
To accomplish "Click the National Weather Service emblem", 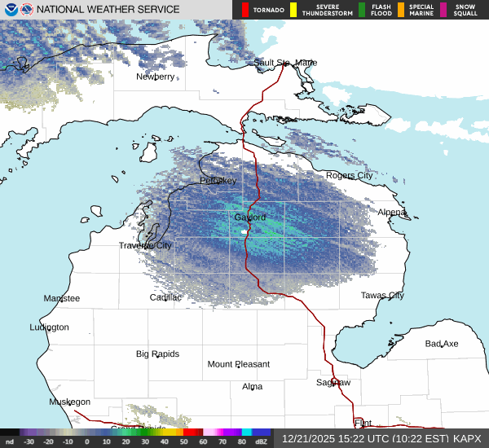I will coord(25,10).
